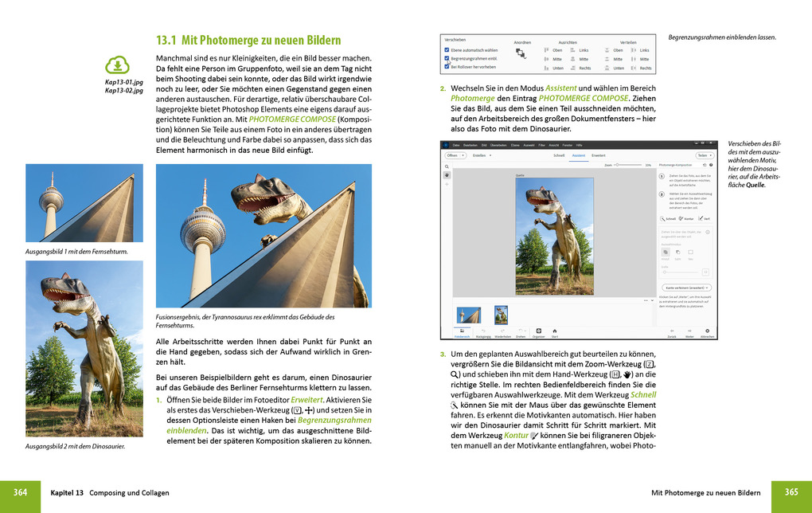Open the Filter menu

point(541,145)
